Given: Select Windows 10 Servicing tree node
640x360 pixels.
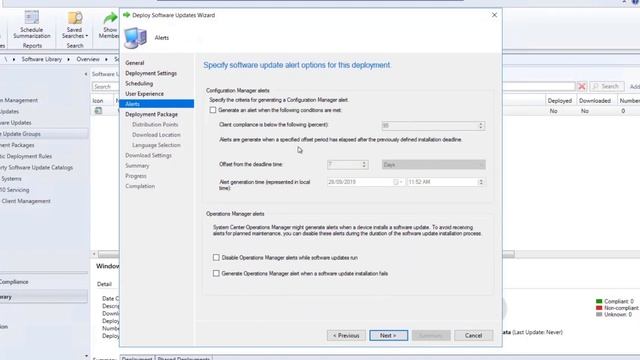Looking at the screenshot, I should pyautogui.click(x=15, y=190).
